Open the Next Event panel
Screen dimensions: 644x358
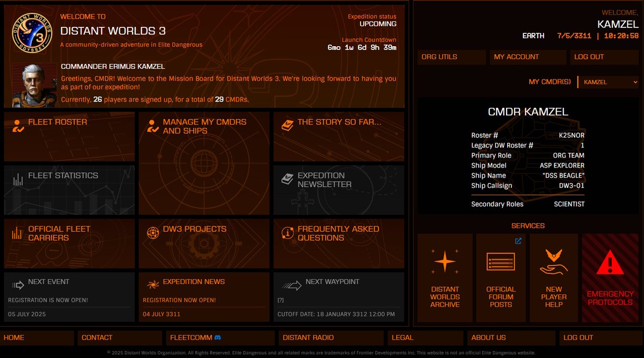[69, 297]
